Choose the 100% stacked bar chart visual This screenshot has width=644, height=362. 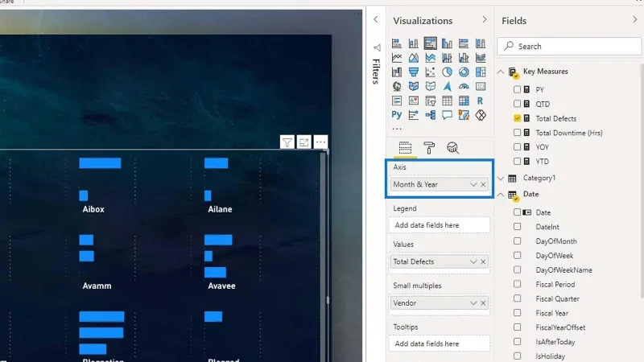(464, 43)
